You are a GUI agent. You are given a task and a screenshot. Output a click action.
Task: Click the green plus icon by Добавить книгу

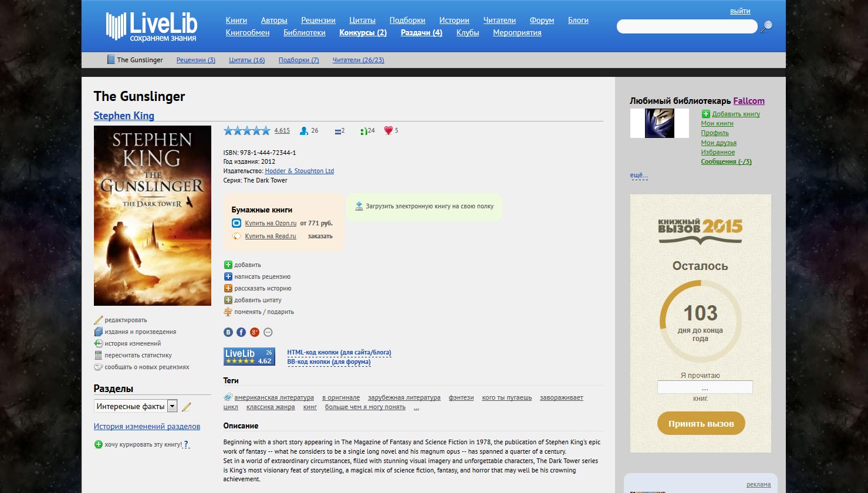(706, 114)
